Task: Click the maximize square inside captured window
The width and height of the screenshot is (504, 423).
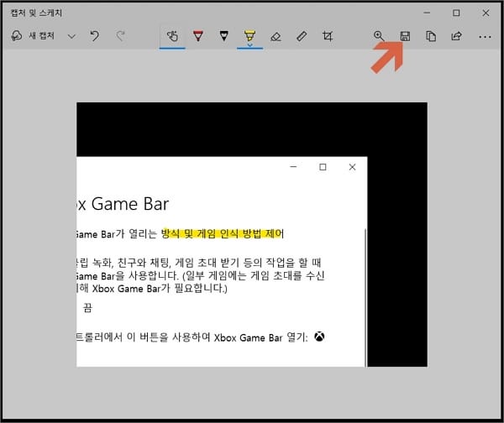Action: [x=323, y=167]
